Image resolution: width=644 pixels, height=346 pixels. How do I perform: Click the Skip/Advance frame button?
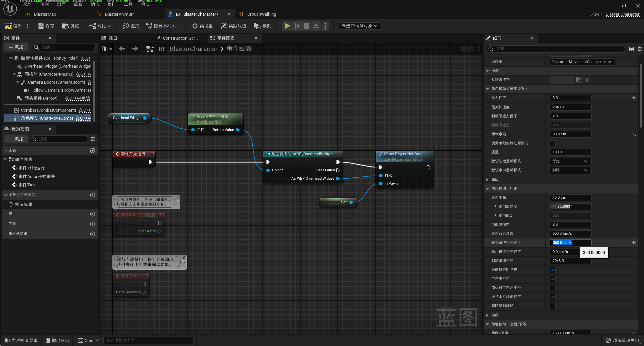297,26
